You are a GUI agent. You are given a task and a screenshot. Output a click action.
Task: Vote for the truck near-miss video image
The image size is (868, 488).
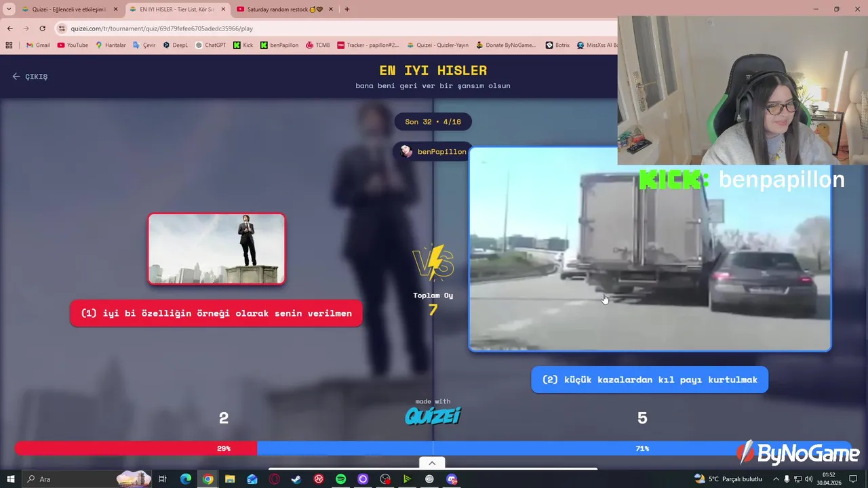pos(650,249)
